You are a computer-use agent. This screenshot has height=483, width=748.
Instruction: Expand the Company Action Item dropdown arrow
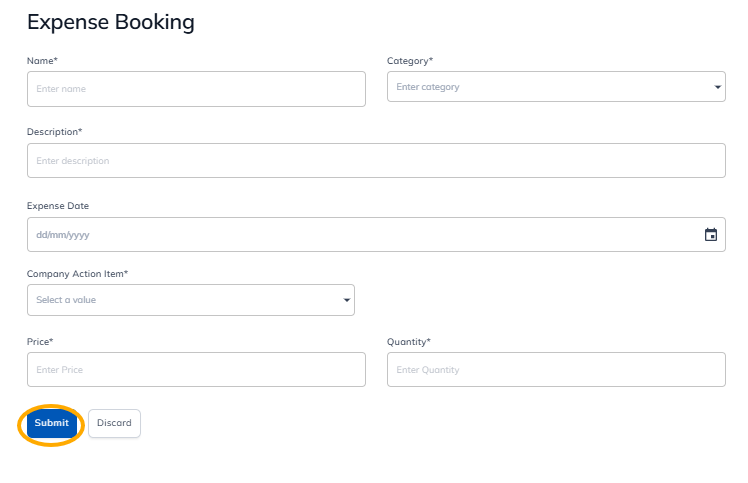347,300
